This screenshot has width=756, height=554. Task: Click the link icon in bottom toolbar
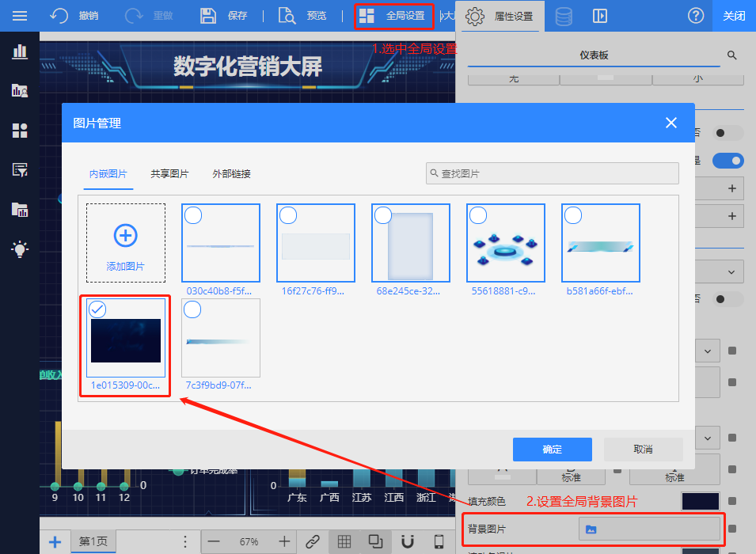(313, 541)
